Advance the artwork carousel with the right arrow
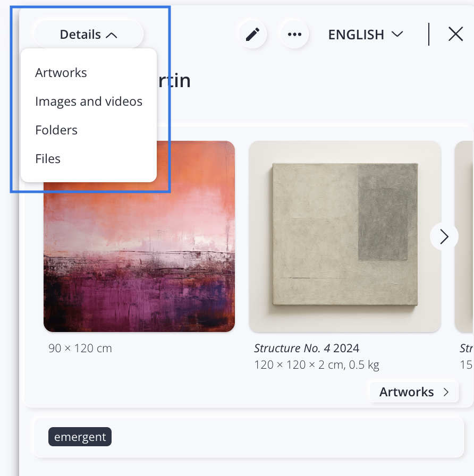This screenshot has height=476, width=474. (444, 236)
